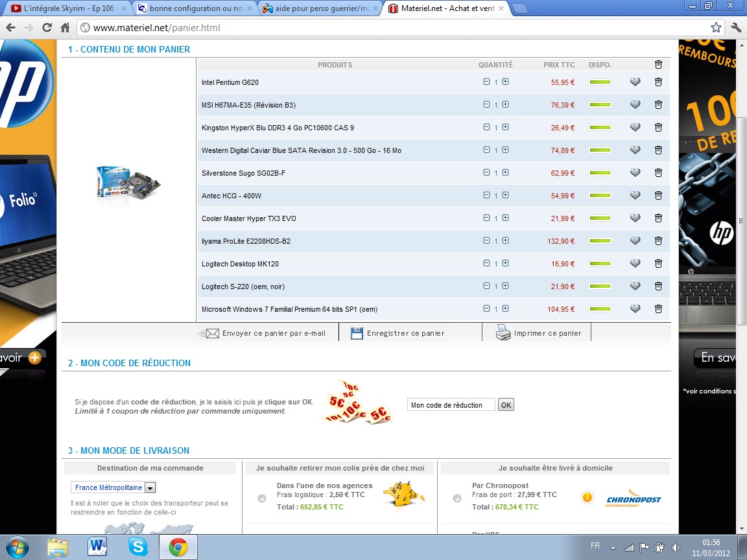Choose Chronopost home delivery radio button
This screenshot has height=560, width=747.
click(457, 498)
